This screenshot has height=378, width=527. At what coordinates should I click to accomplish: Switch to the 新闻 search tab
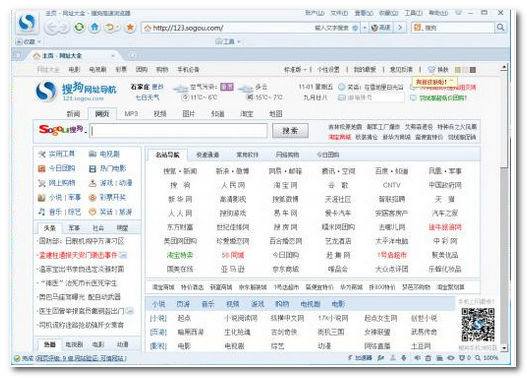(73, 114)
